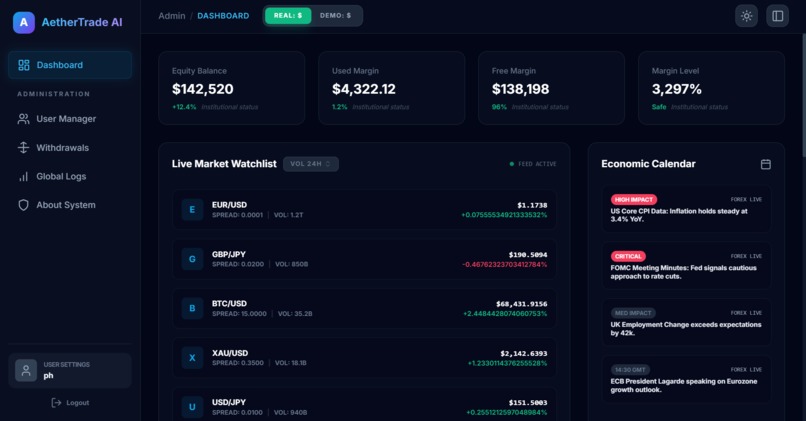This screenshot has height=421, width=806.
Task: Click the U icon for USD/JPY
Action: tap(192, 407)
